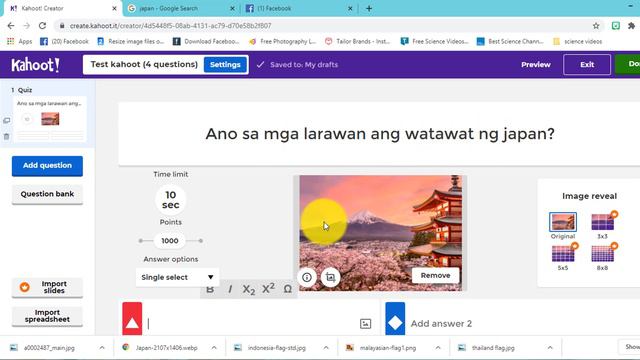Close the japan Google Search tab
This screenshot has width=640, height=360.
(x=232, y=8)
